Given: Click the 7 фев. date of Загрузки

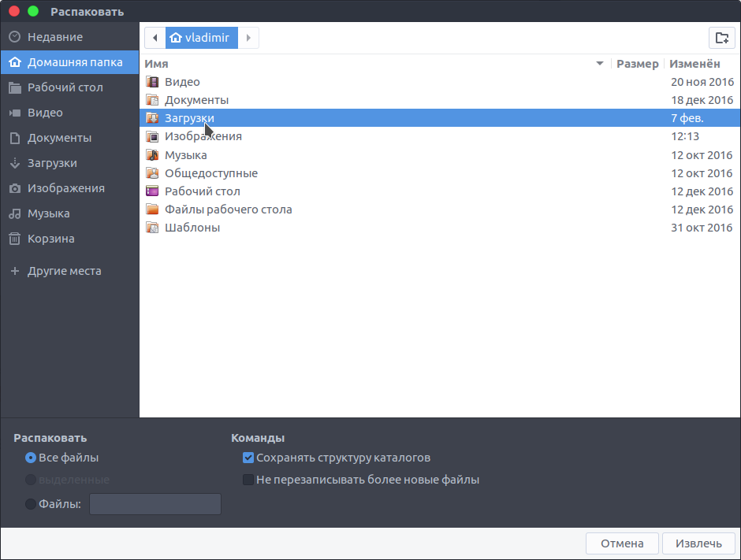Looking at the screenshot, I should 687,118.
